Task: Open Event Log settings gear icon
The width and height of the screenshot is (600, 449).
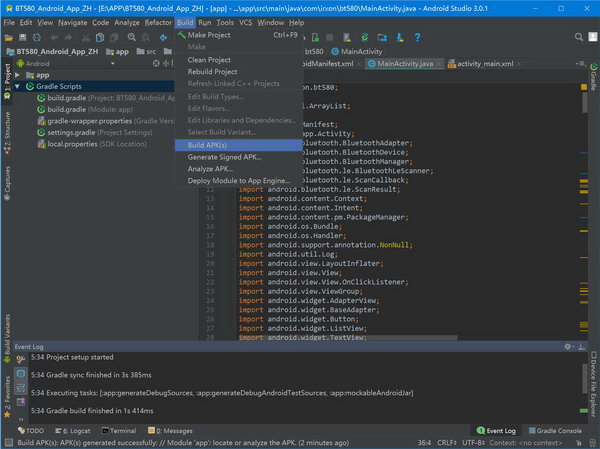Action: pyautogui.click(x=568, y=346)
